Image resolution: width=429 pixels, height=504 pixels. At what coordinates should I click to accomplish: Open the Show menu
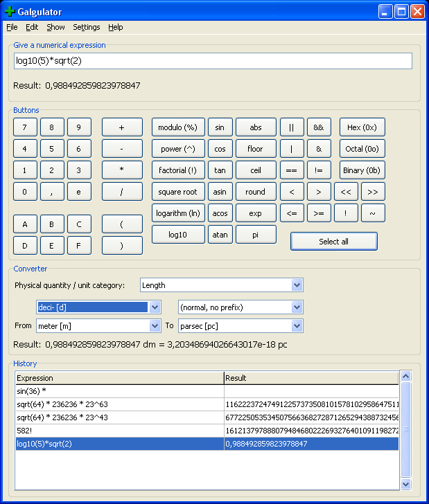[55, 27]
